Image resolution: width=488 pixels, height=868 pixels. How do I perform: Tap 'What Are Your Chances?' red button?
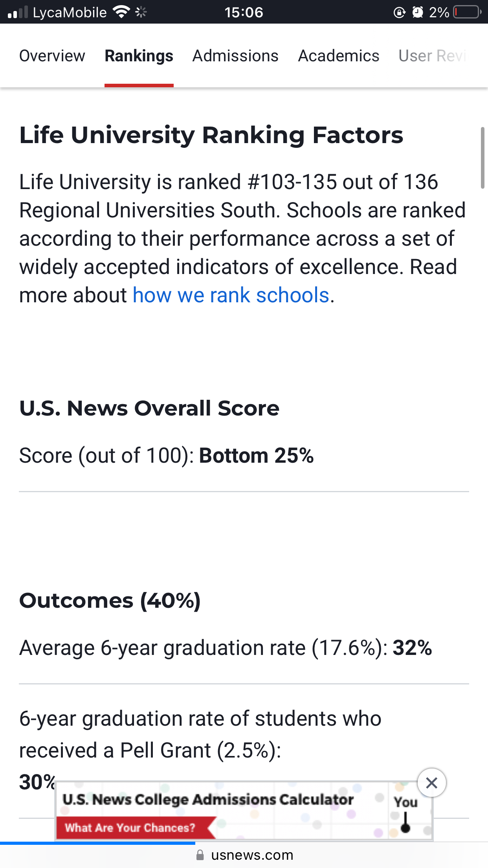136,828
